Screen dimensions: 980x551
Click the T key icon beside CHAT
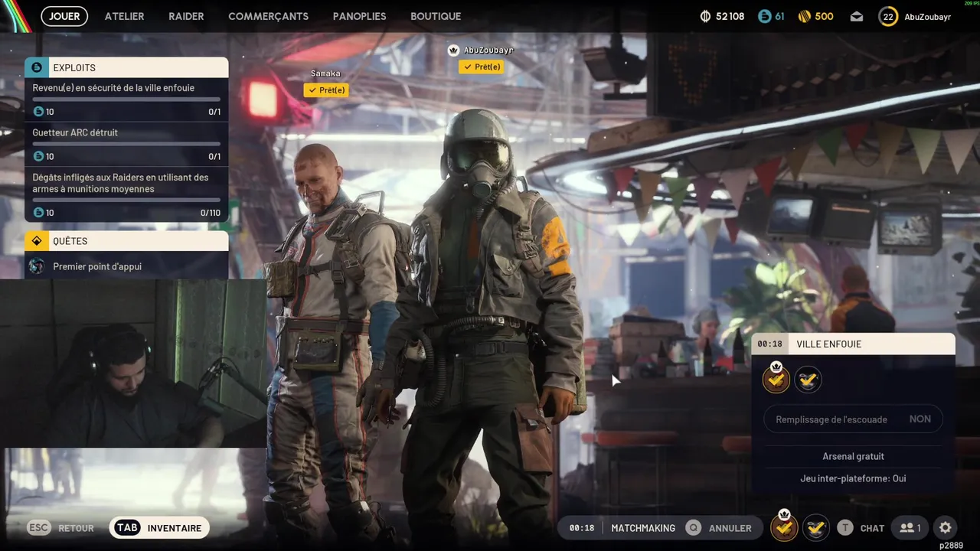pos(844,527)
